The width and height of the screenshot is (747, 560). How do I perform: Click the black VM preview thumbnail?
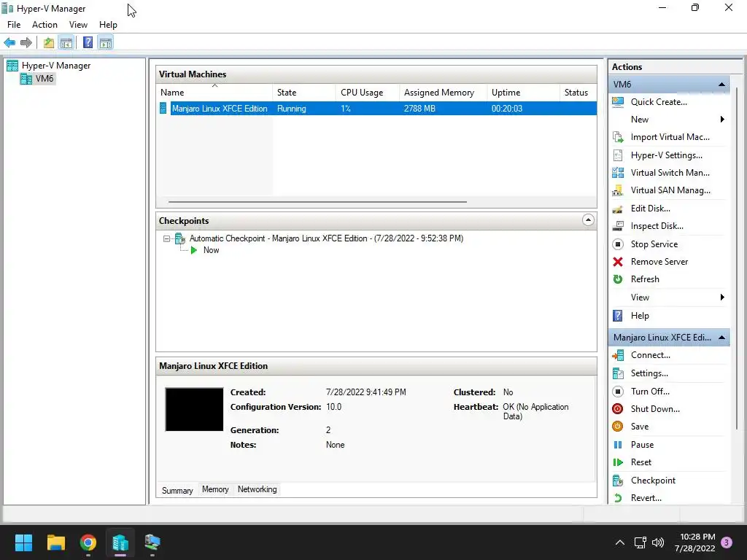(x=194, y=410)
